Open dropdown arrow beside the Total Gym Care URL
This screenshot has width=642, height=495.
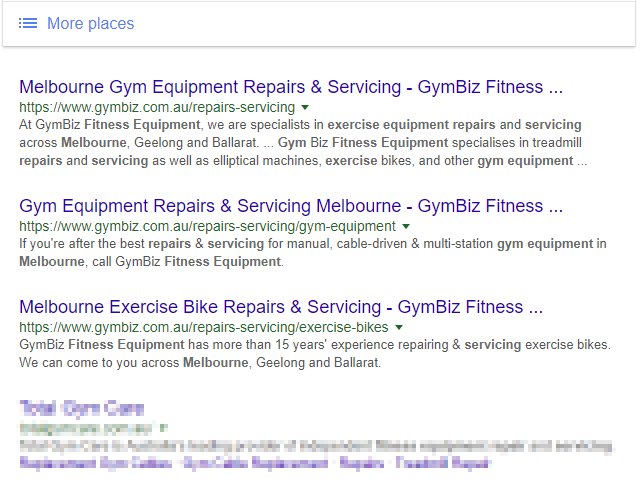(164, 427)
